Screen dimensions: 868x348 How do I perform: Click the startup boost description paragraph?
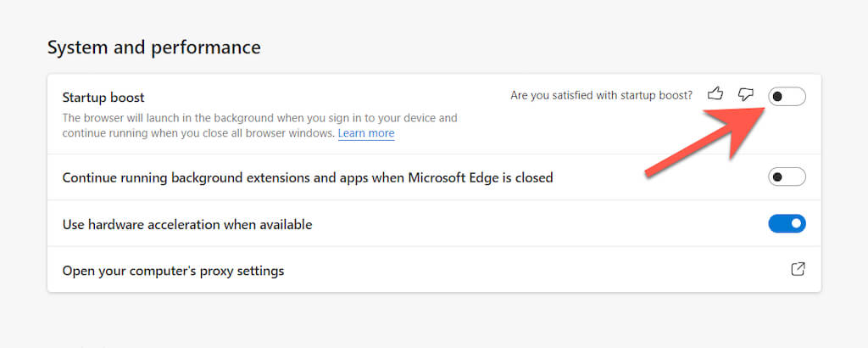pyautogui.click(x=254, y=119)
